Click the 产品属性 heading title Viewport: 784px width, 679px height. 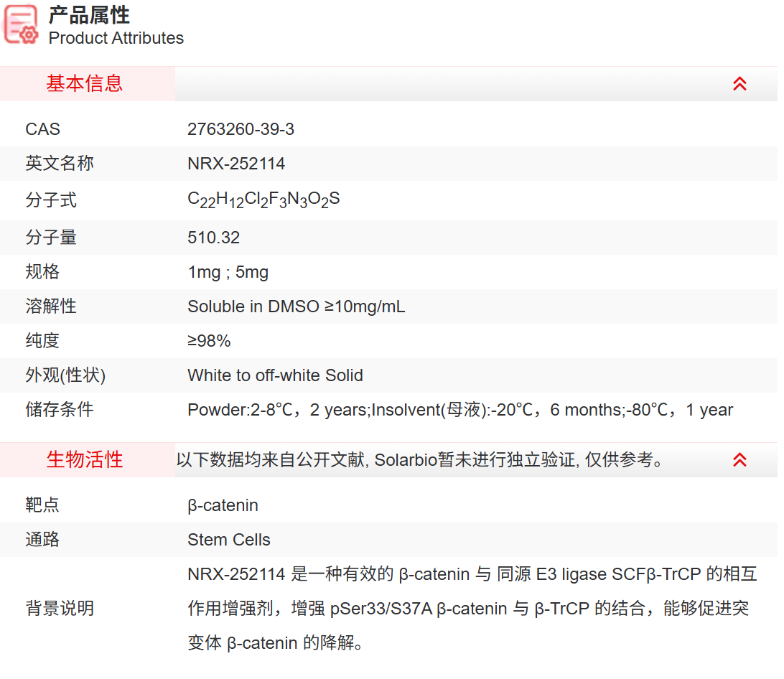point(90,15)
